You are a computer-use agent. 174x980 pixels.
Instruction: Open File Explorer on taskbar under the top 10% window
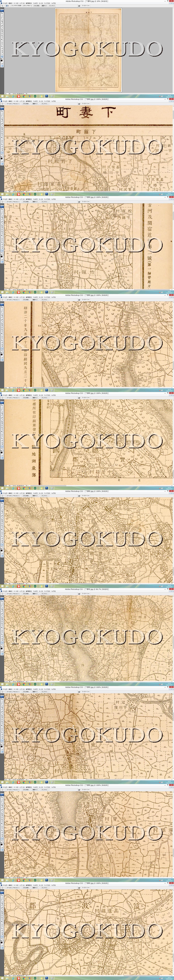coord(7,96)
